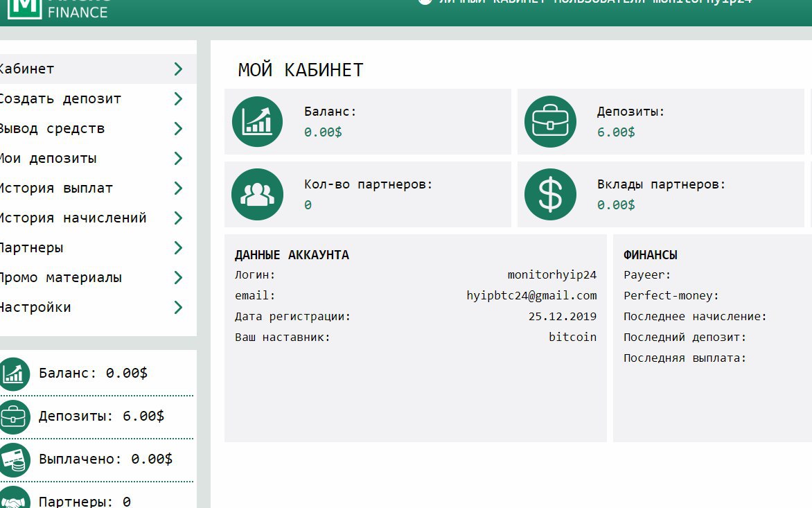Click chevron arrow next to Промо материалы

pos(178,277)
